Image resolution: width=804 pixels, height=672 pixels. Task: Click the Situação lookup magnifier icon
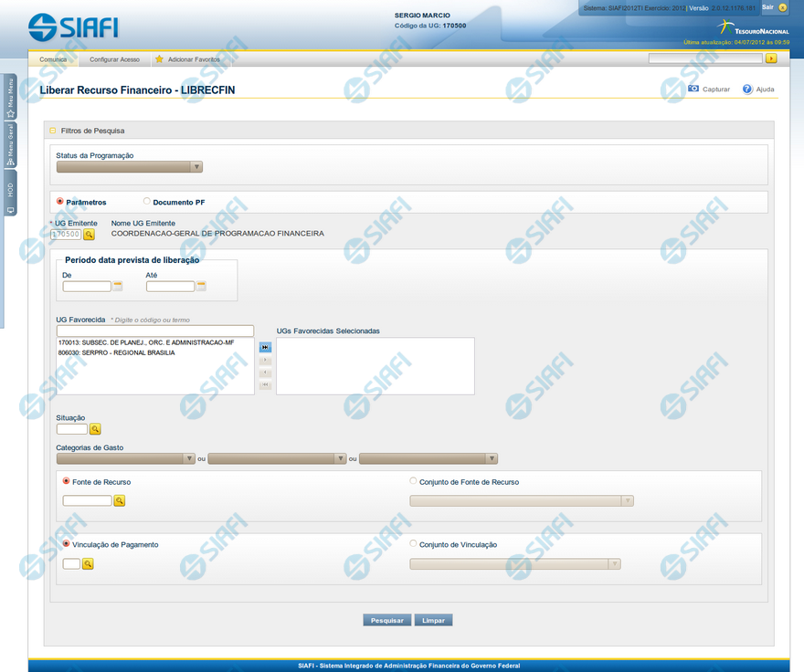coord(95,429)
